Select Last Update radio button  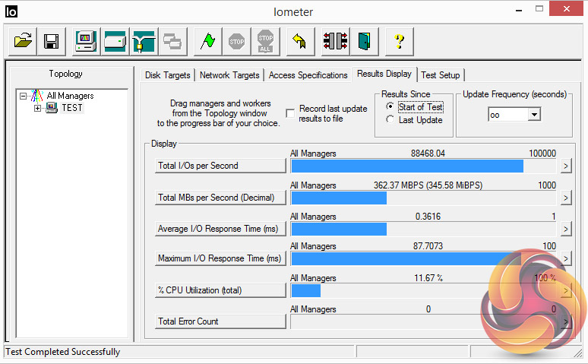pos(390,119)
